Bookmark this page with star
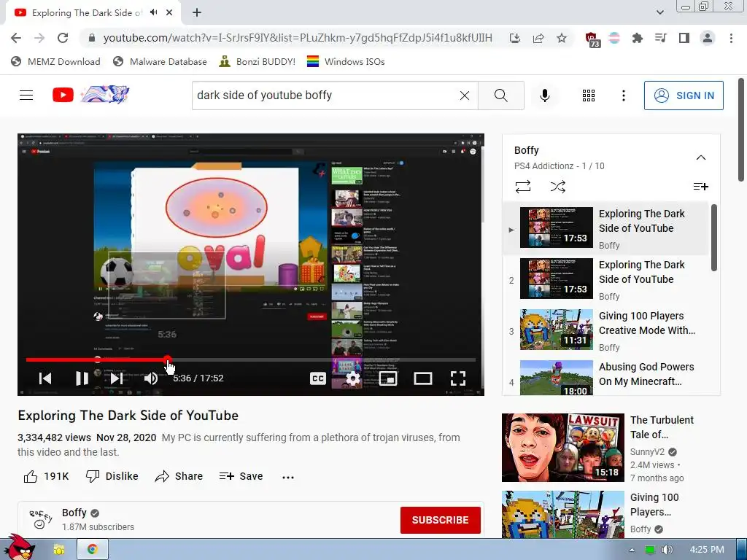The width and height of the screenshot is (747, 560). 562,38
